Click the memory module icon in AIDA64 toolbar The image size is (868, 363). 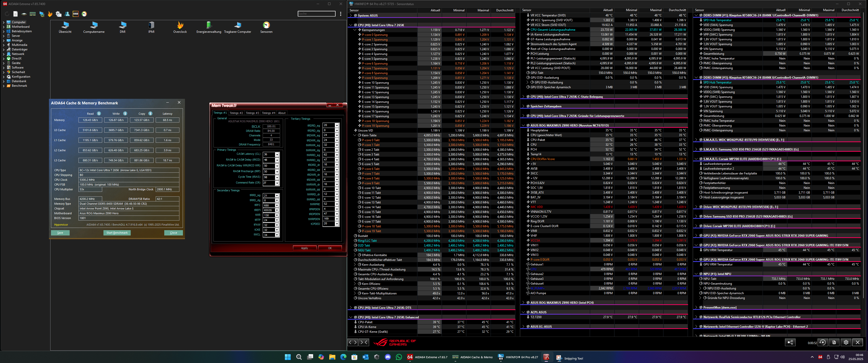[x=33, y=14]
